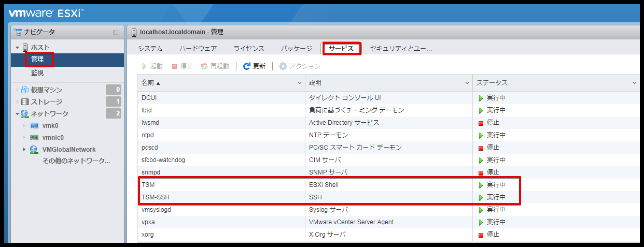Click the VMware ESXi logo
644x247 pixels.
click(47, 12)
